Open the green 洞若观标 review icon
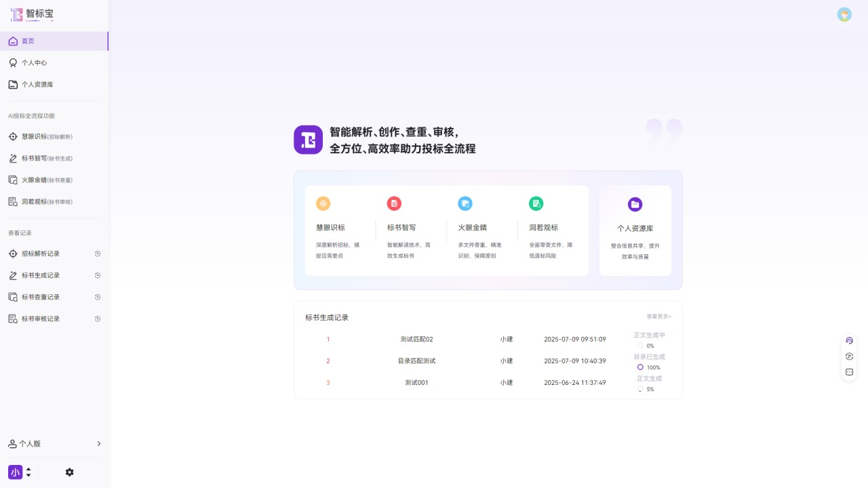Image resolution: width=868 pixels, height=488 pixels. 536,203
